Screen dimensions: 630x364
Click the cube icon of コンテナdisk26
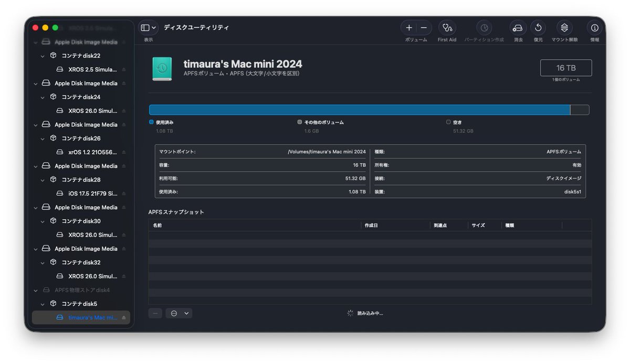point(53,138)
